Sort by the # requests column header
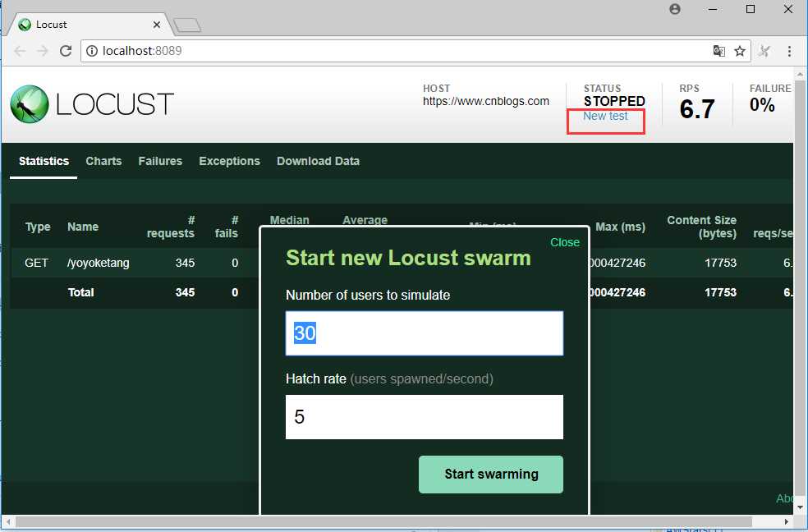 (x=171, y=227)
